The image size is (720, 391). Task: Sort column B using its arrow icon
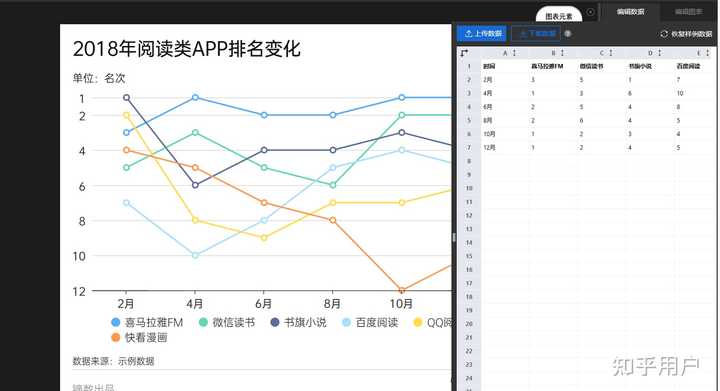[562, 53]
